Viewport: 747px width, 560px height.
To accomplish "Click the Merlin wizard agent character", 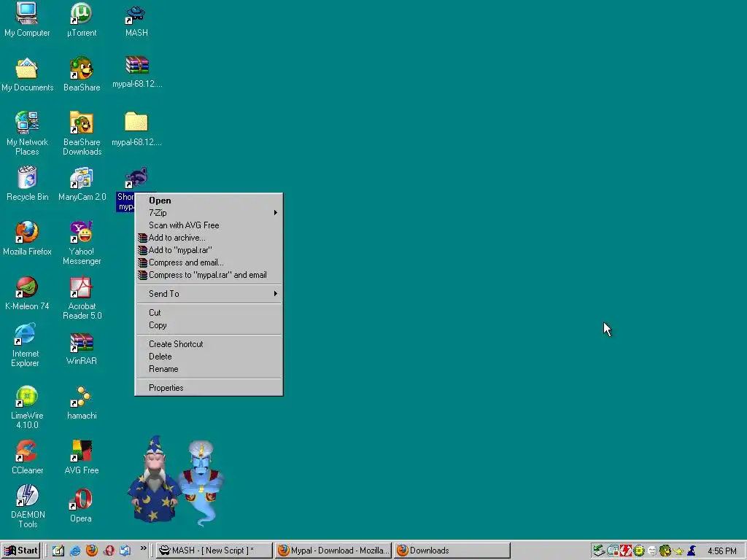I will point(153,478).
